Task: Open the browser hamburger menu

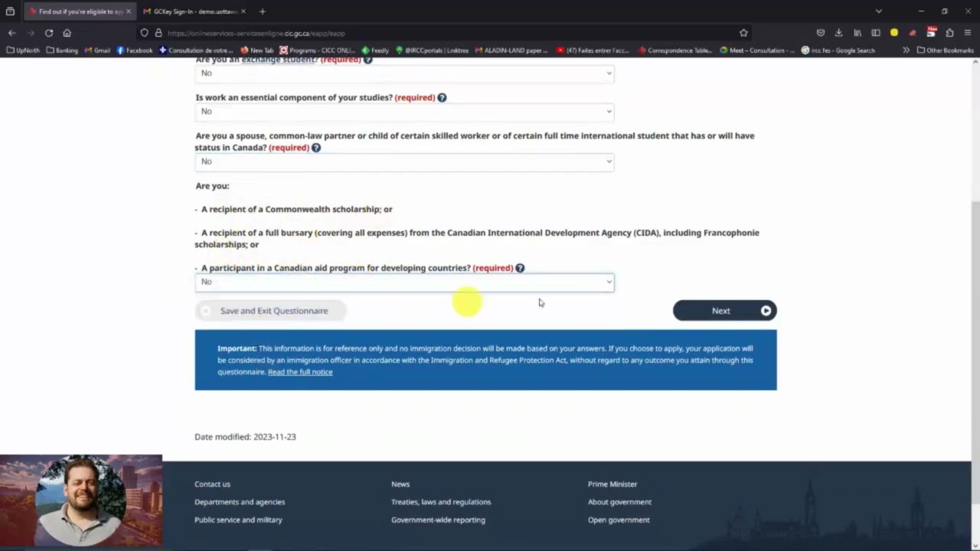Action: click(968, 33)
